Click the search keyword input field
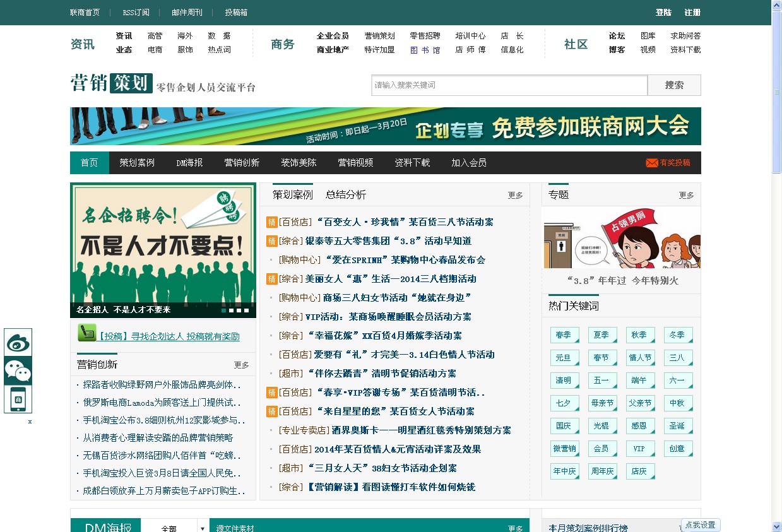 pos(509,85)
